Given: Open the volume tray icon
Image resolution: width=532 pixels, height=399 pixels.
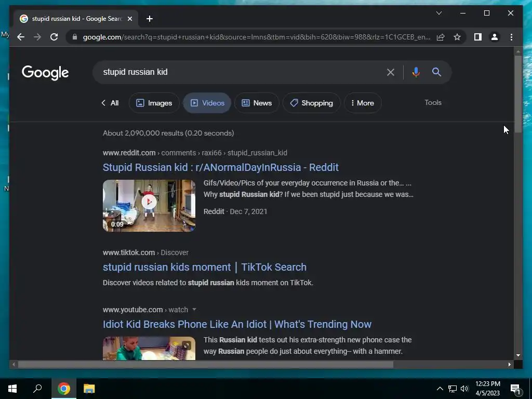Looking at the screenshot, I should [464, 389].
